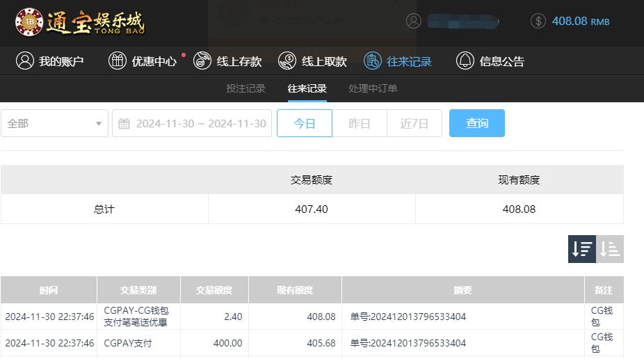Click the 我的账户 person icon
The image size is (644, 359).
pos(25,61)
